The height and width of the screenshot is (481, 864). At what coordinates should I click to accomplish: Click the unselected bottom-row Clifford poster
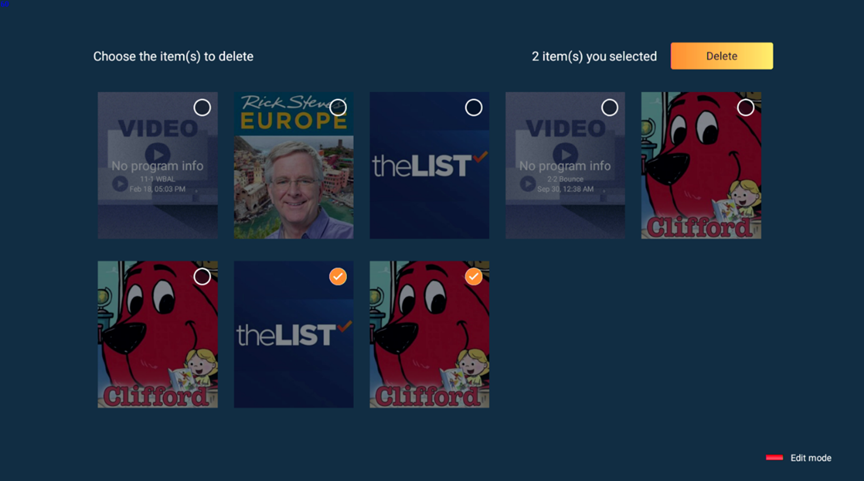click(x=158, y=334)
